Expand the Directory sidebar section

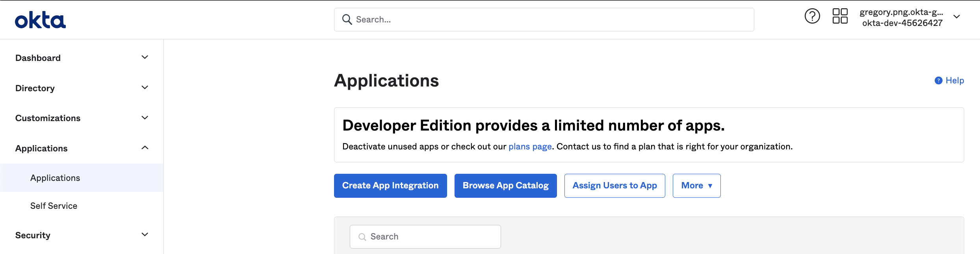pyautogui.click(x=145, y=88)
